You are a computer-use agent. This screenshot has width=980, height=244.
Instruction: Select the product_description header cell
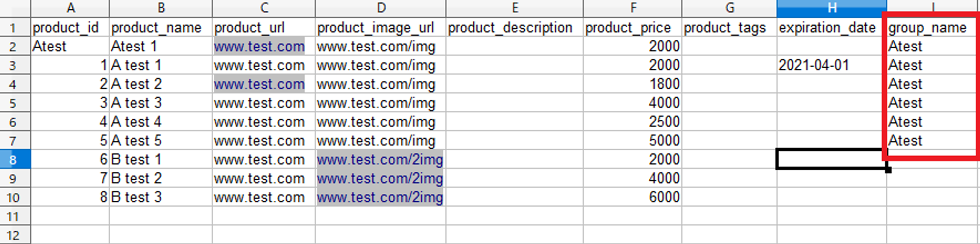coord(510,28)
